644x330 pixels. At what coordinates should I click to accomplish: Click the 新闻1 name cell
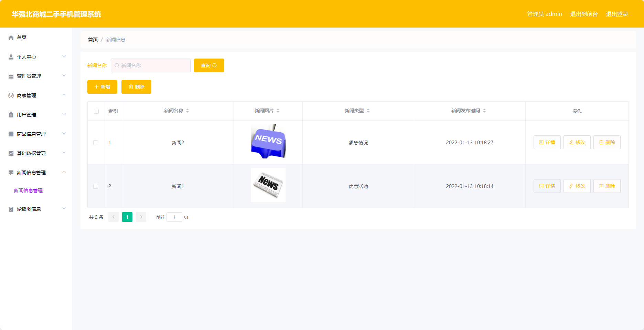pyautogui.click(x=178, y=186)
